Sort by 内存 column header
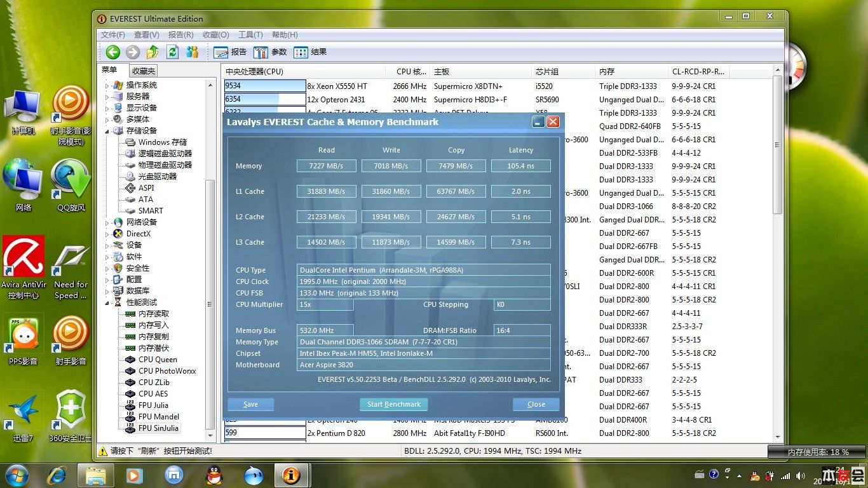 [632, 71]
